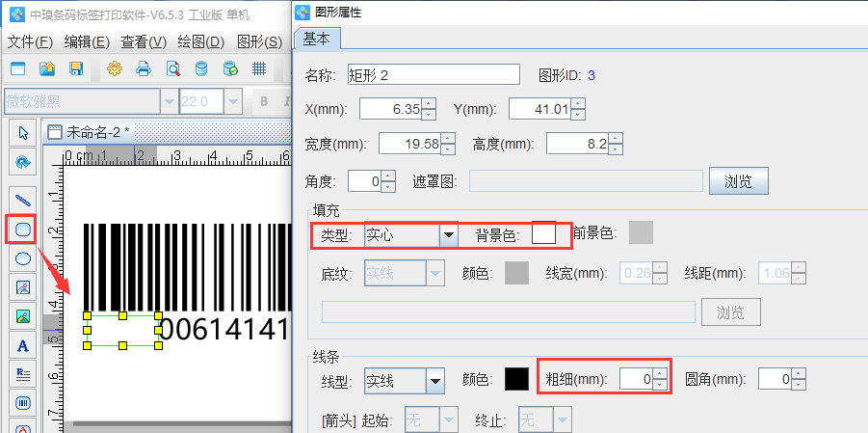This screenshot has width=868, height=433.
Task: Select the rounded rectangle drawing tool
Action: 23,229
